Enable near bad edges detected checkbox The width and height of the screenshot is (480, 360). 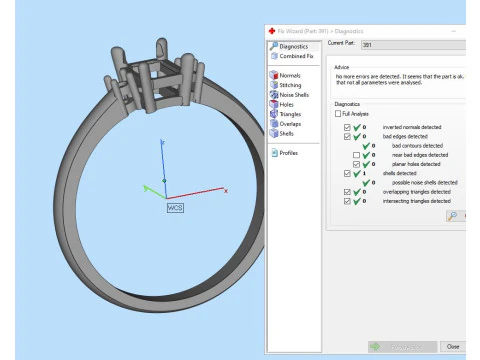point(356,155)
